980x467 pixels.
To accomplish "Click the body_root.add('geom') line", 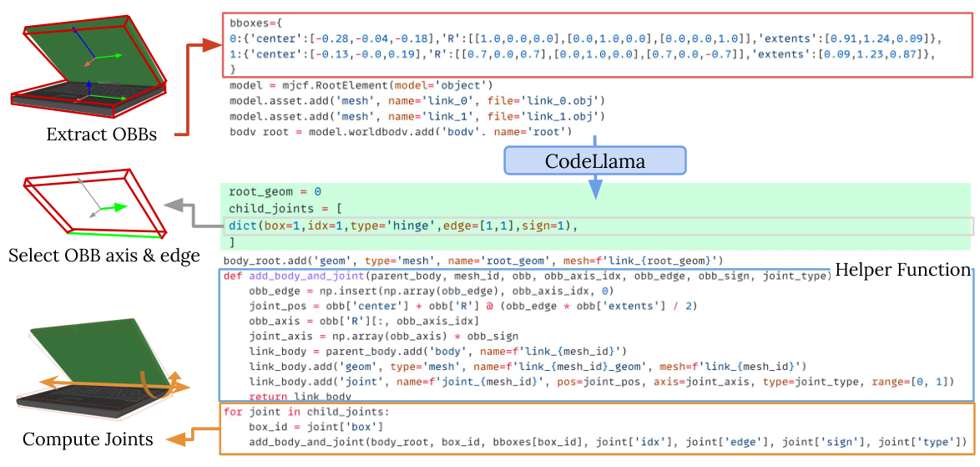I will tap(473, 260).
